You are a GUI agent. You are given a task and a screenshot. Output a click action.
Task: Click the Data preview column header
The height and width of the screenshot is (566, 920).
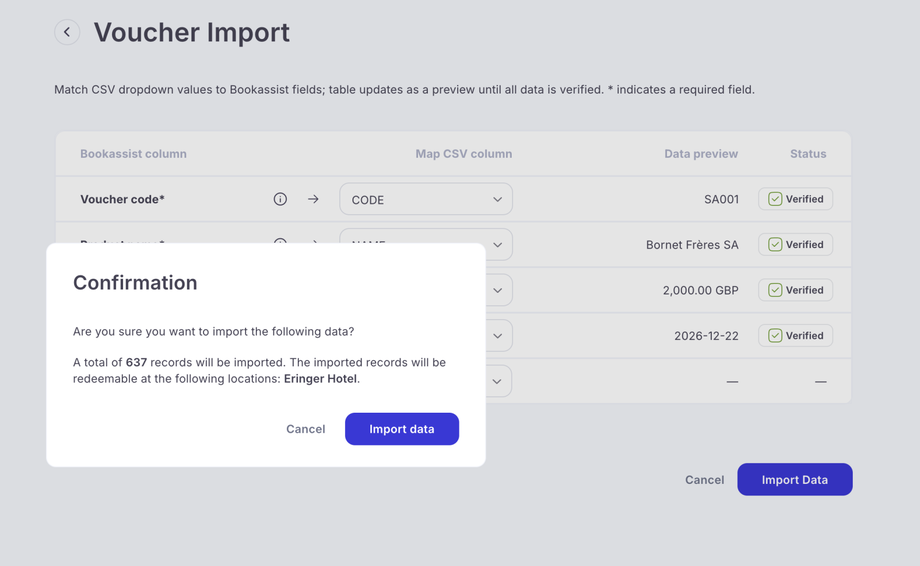pos(700,154)
